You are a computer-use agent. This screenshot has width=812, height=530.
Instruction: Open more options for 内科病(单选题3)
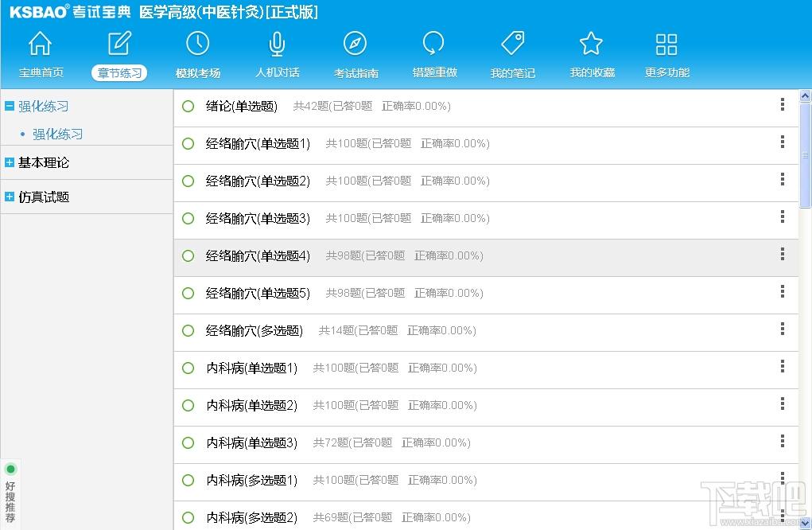pos(783,441)
